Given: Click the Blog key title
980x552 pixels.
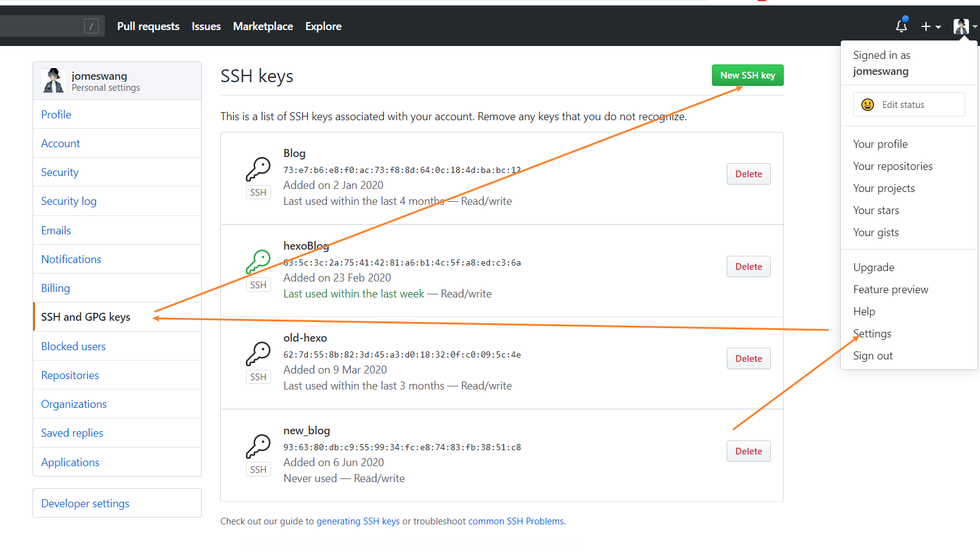Looking at the screenshot, I should (x=294, y=153).
